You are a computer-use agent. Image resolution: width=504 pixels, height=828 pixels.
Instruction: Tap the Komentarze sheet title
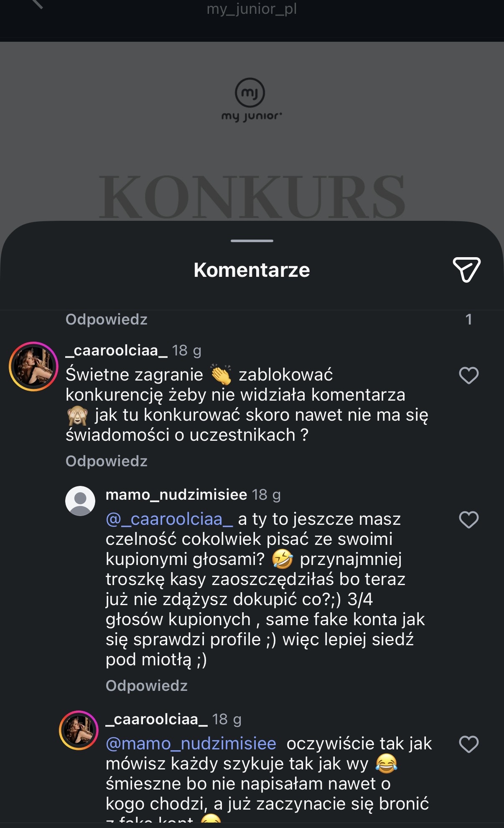[252, 270]
